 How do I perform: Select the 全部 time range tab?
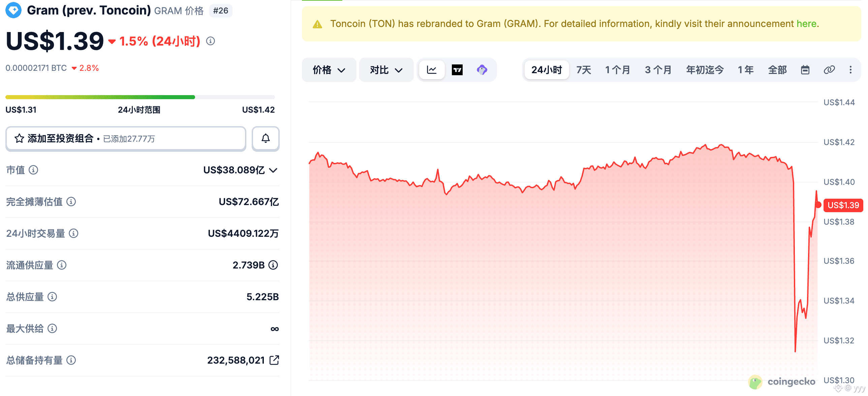click(777, 70)
